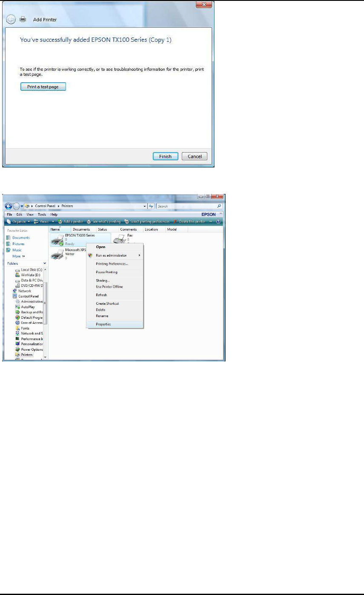Click the search magnifier icon
This screenshot has height=595, width=364.
219,206
